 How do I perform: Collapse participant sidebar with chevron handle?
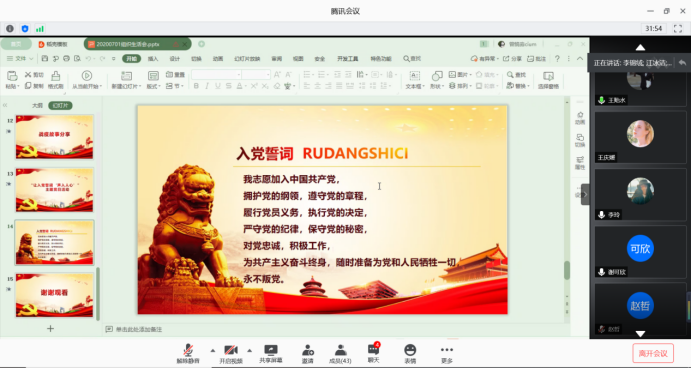tap(585, 194)
